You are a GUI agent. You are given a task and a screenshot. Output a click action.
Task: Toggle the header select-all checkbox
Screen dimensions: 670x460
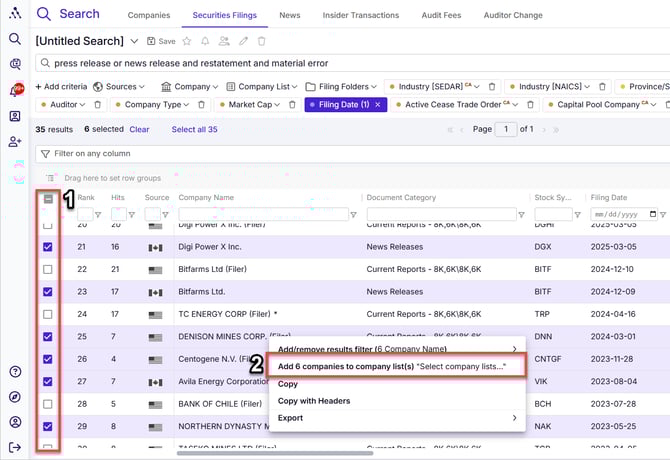tap(48, 199)
